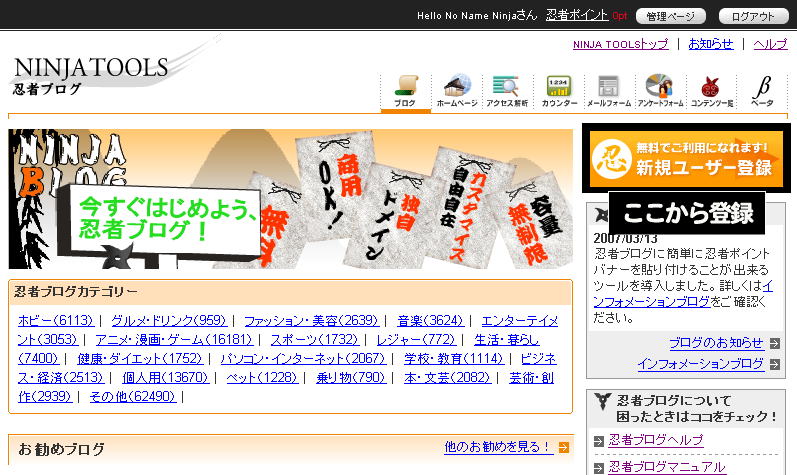
Task: Click arrow icon beside 忍者ブログマニュアル
Action: (x=599, y=467)
